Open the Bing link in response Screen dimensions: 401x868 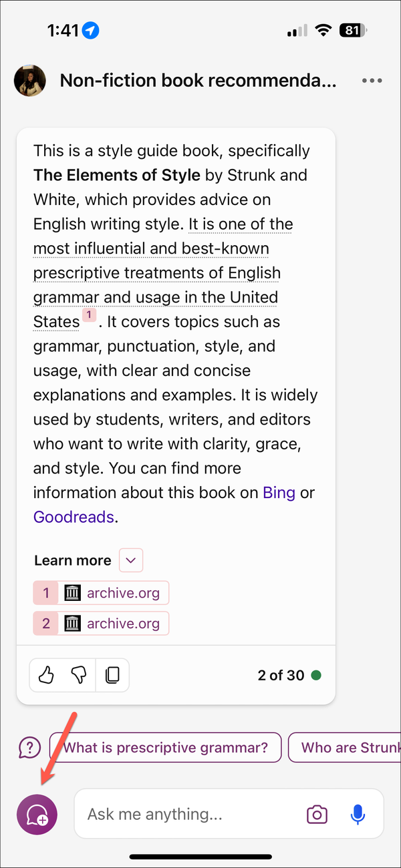click(279, 493)
